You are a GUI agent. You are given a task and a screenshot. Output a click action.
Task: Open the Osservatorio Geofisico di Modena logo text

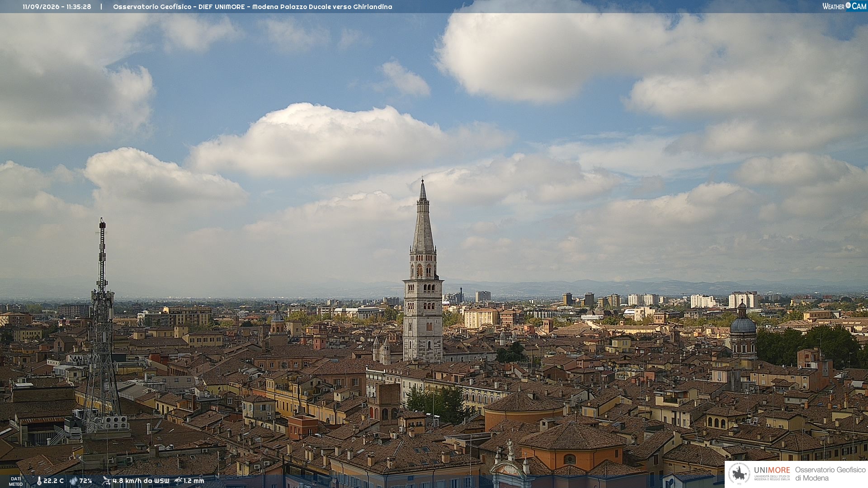(x=830, y=474)
